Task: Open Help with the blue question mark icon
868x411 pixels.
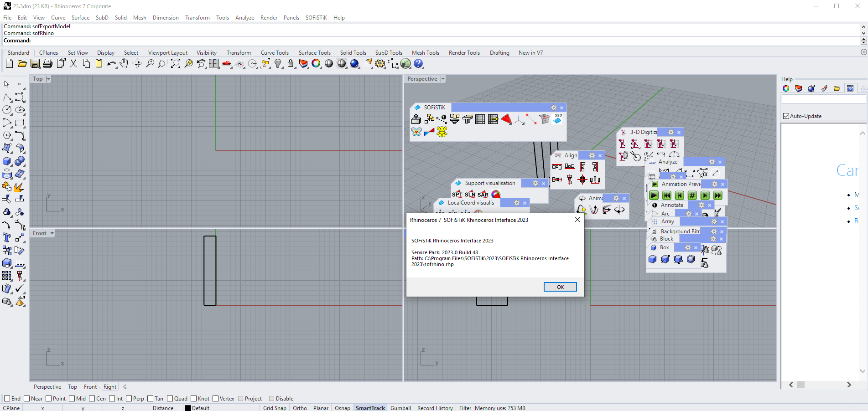Action: (x=418, y=64)
